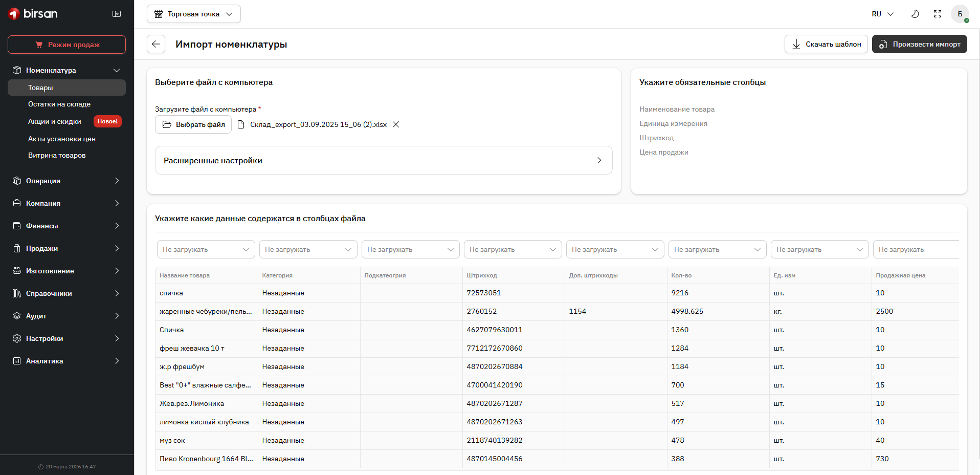Open column dropdown above Название товара
The width and height of the screenshot is (980, 475).
coord(206,249)
